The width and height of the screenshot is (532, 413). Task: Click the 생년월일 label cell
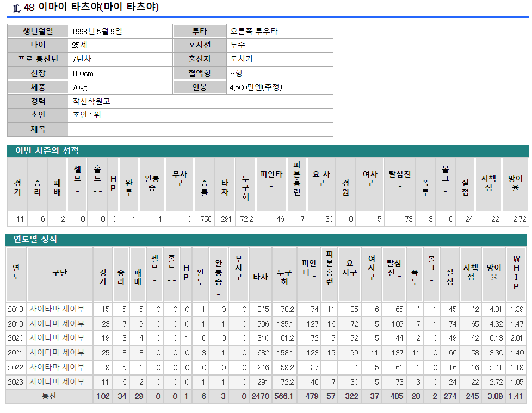point(38,32)
